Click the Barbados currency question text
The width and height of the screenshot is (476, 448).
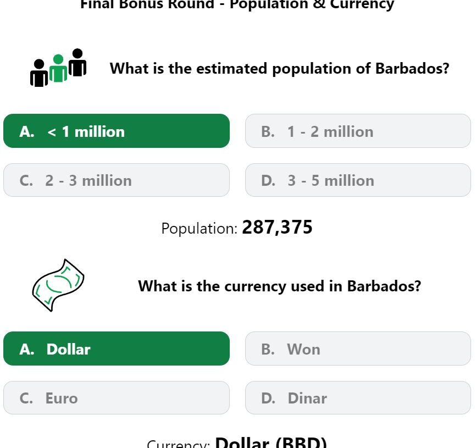pyautogui.click(x=279, y=286)
